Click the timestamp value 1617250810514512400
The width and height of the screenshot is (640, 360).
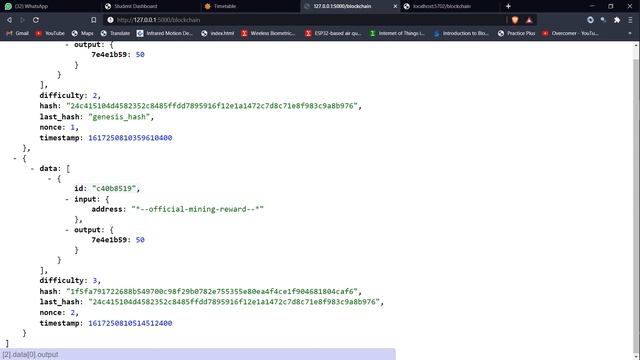(x=130, y=323)
